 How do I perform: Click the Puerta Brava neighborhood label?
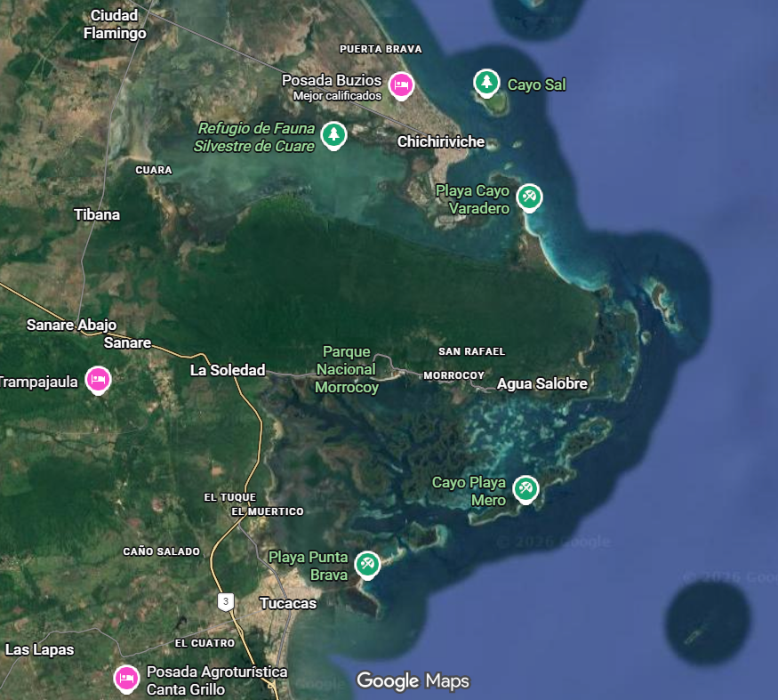[x=381, y=49]
